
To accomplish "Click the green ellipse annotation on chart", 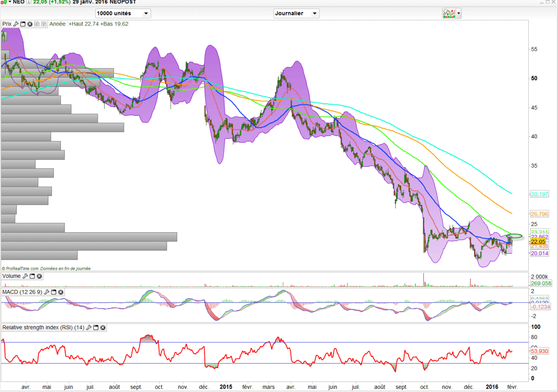I will pos(515,236).
